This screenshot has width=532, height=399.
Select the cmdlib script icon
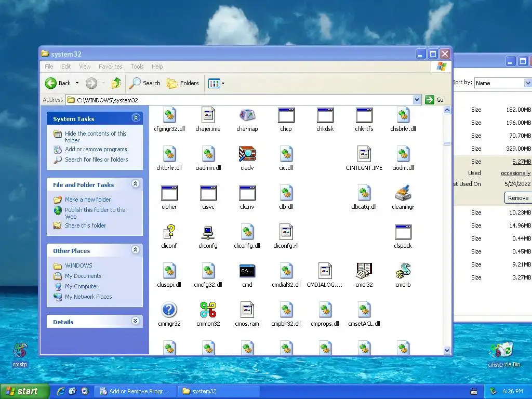[403, 271]
